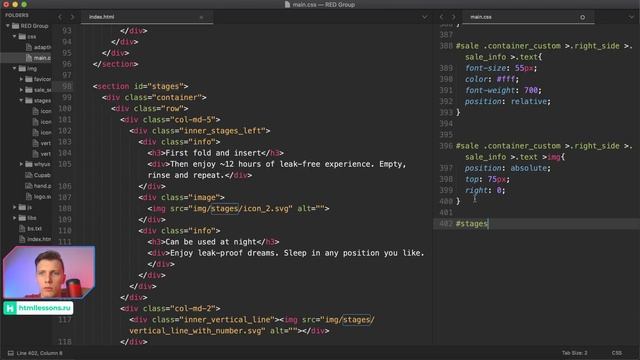
Task: Open the Tab Size selector in status bar
Action: coord(574,353)
